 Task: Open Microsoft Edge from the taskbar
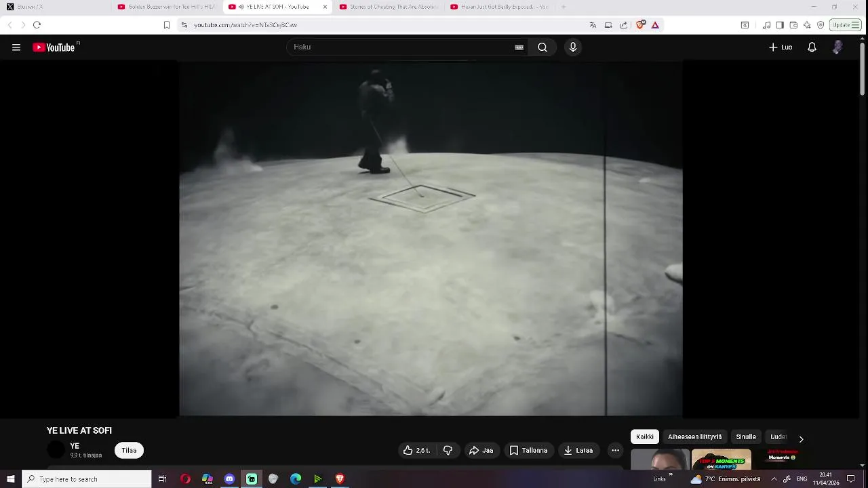(296, 479)
